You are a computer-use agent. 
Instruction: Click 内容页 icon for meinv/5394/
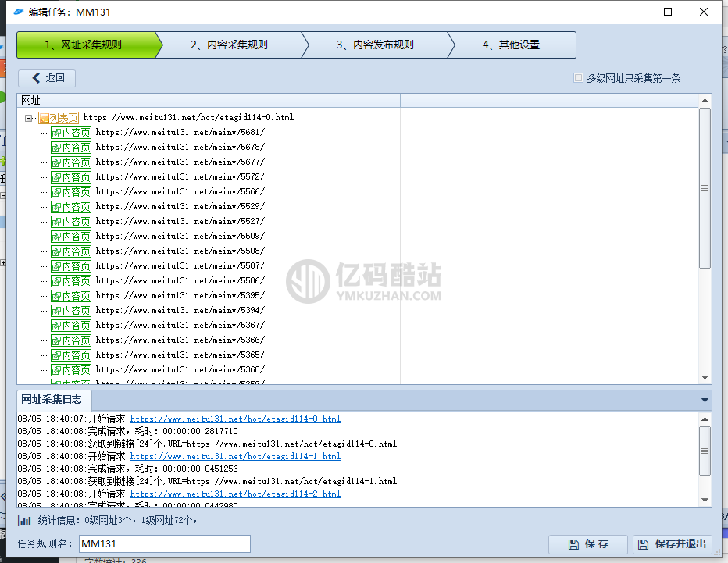click(71, 311)
